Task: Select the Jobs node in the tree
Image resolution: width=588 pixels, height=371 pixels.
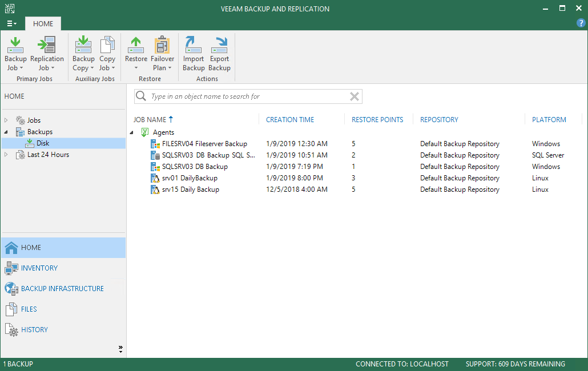Action: click(33, 120)
